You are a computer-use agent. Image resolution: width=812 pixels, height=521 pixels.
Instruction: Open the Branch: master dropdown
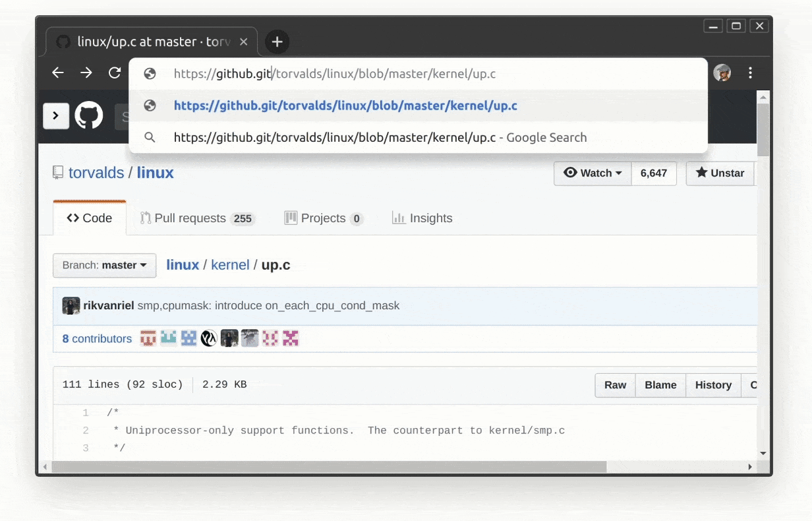click(104, 265)
